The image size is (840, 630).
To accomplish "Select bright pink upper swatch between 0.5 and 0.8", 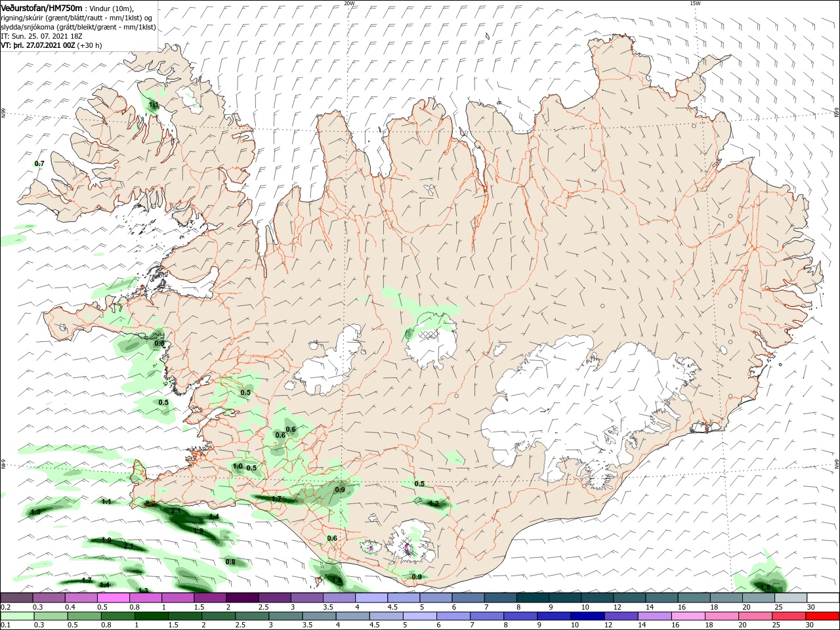I will (114, 597).
